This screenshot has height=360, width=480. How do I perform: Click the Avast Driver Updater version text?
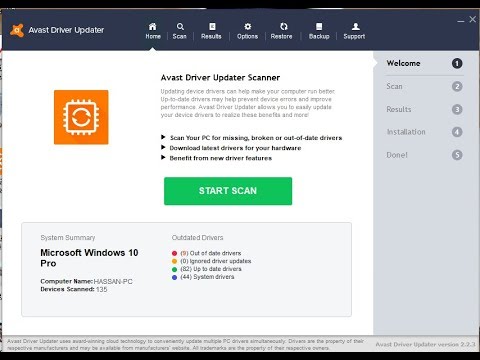tap(425, 344)
